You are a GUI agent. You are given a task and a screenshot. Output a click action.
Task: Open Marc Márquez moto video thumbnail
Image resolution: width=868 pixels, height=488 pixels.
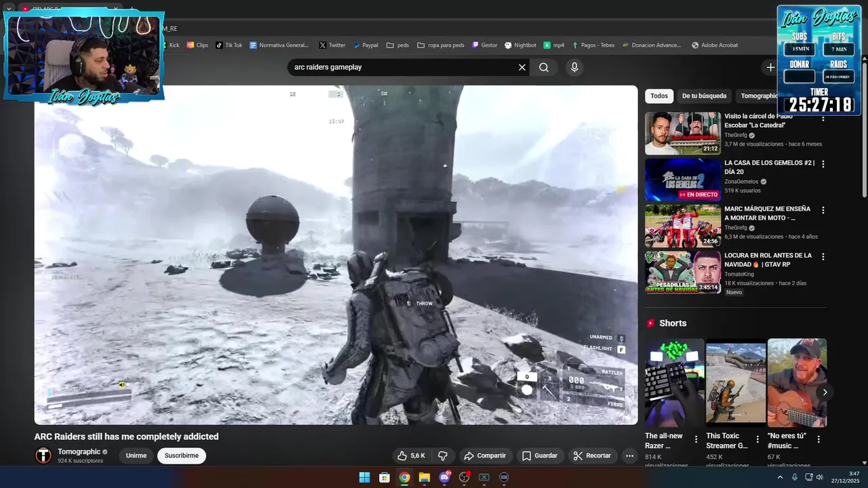[683, 226]
